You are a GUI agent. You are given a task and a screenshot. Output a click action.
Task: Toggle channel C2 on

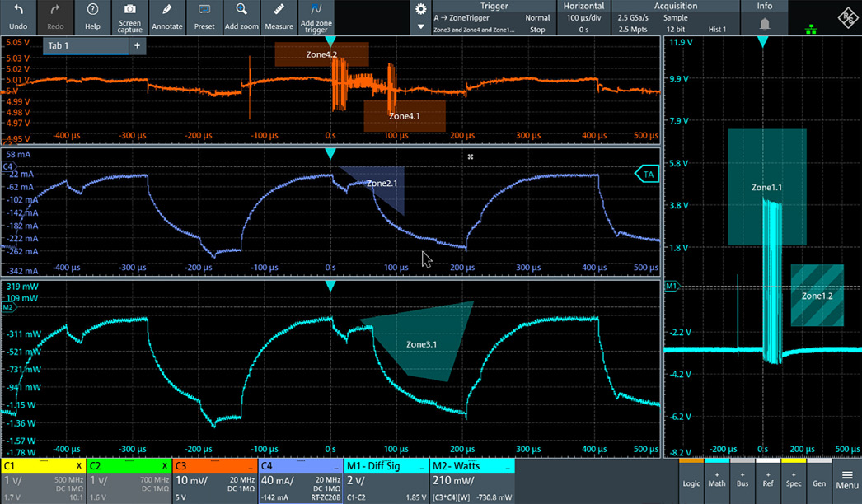coord(128,481)
